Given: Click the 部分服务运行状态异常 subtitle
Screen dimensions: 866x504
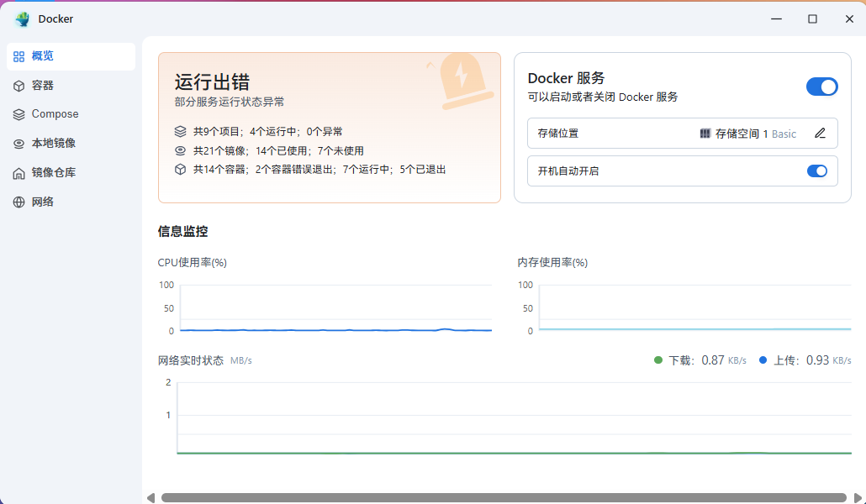Looking at the screenshot, I should coord(230,102).
